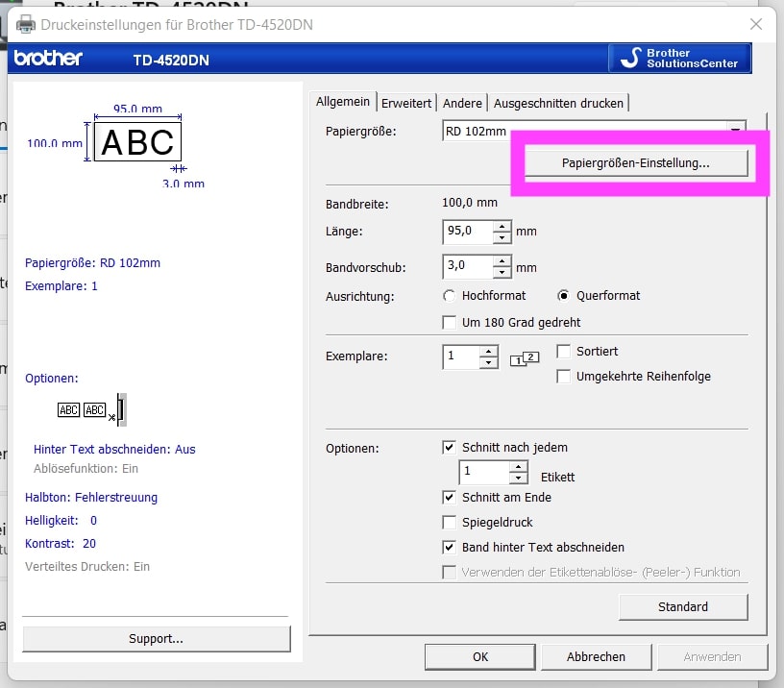Increase the Etikett cut count
784x688 pixels.
(x=519, y=466)
